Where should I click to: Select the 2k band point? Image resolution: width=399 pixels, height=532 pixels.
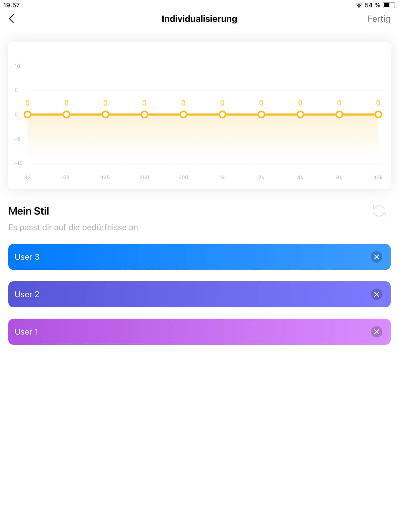[261, 115]
